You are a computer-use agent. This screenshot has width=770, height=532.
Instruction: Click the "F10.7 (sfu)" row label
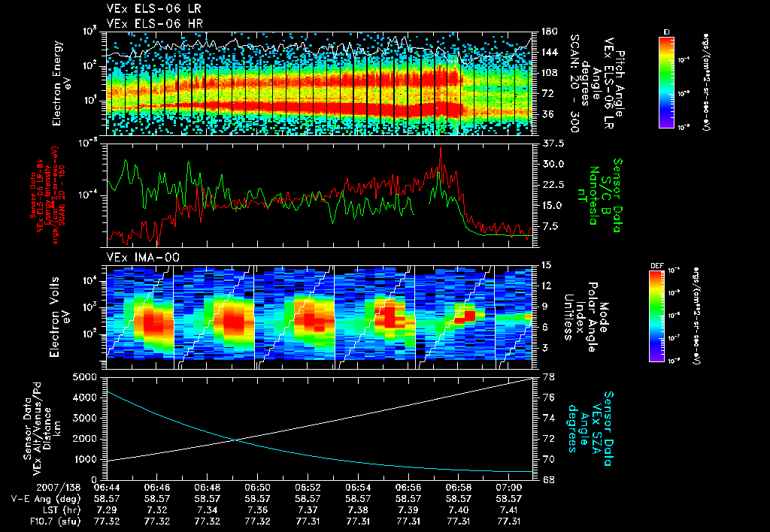[x=54, y=521]
